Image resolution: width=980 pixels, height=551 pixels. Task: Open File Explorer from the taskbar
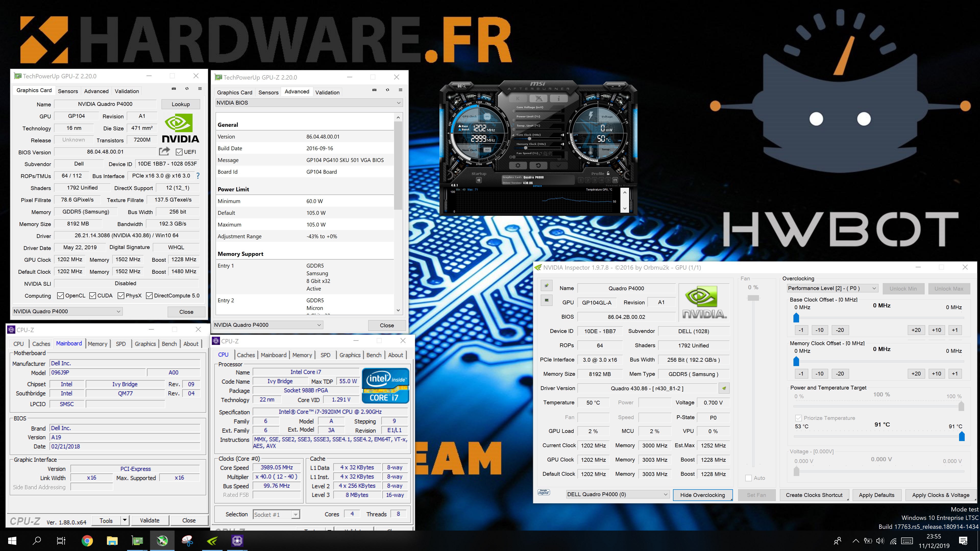click(x=112, y=540)
